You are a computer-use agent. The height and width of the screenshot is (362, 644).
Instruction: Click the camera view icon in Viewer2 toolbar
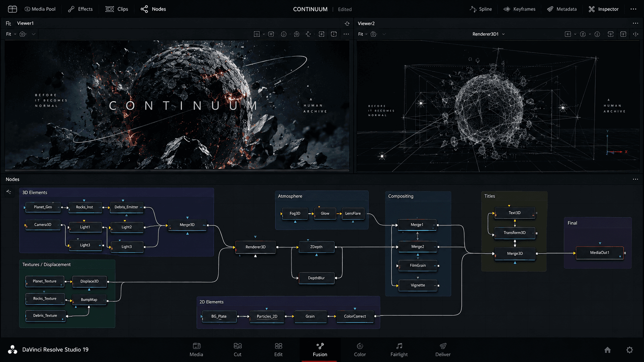click(373, 34)
